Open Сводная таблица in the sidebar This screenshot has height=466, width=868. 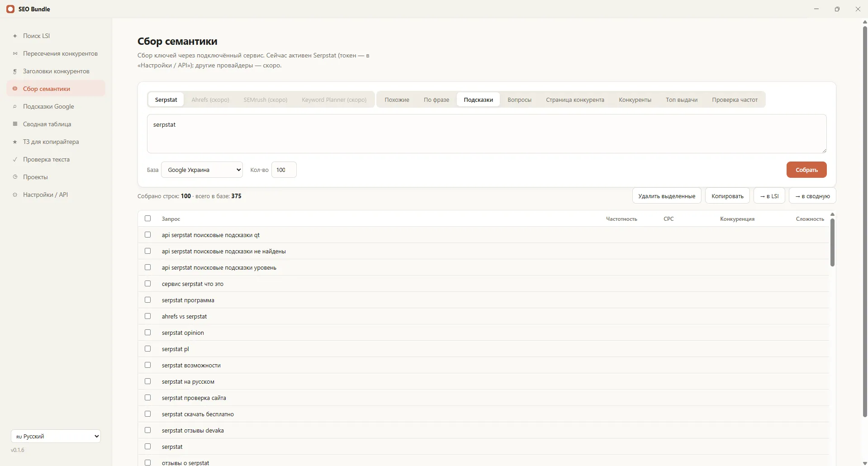pyautogui.click(x=56, y=124)
